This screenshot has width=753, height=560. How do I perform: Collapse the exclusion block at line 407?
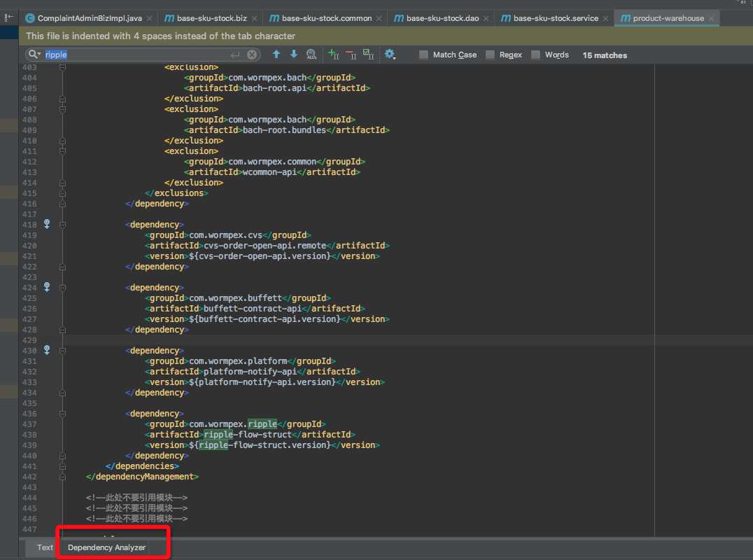click(x=62, y=109)
